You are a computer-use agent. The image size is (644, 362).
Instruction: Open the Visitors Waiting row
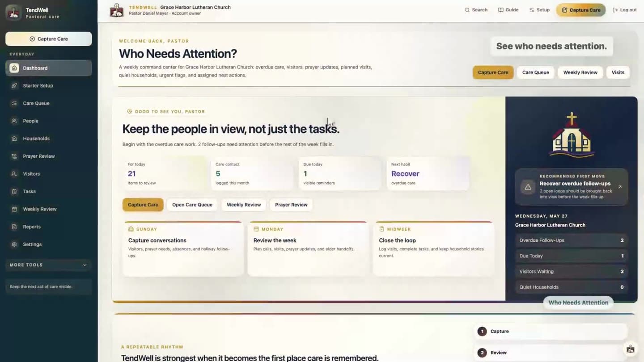pos(572,272)
